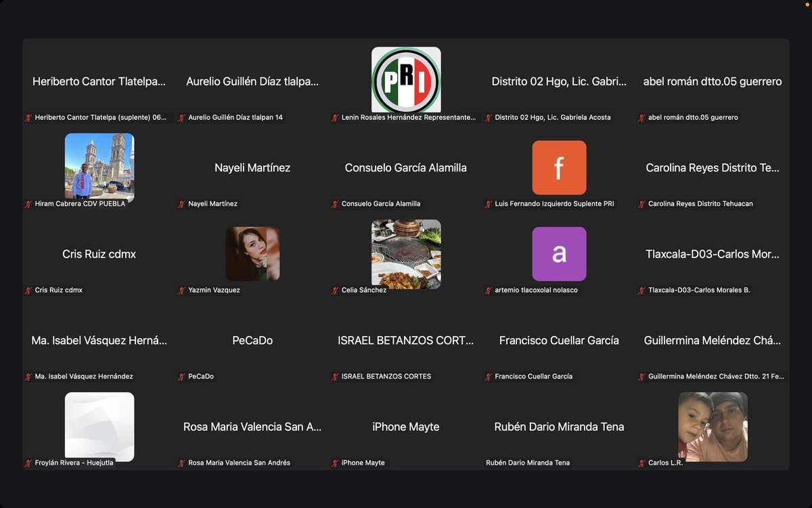Click the large 'abel román dtto.05 guerrero' name
This screenshot has width=812, height=508.
click(713, 81)
